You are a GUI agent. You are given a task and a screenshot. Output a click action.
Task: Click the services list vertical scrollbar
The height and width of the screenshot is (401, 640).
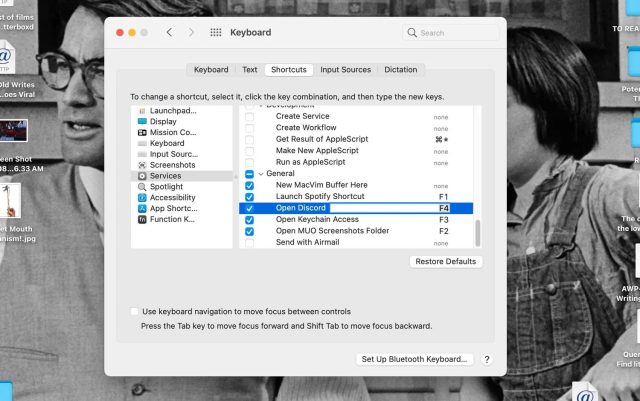click(478, 233)
